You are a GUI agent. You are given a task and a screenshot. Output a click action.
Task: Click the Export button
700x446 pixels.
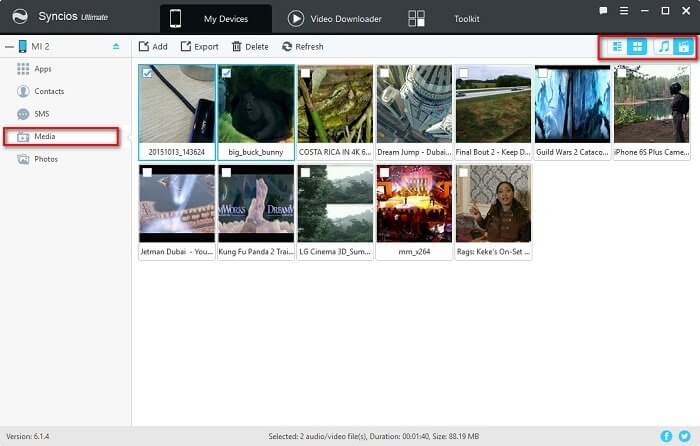pyautogui.click(x=199, y=46)
